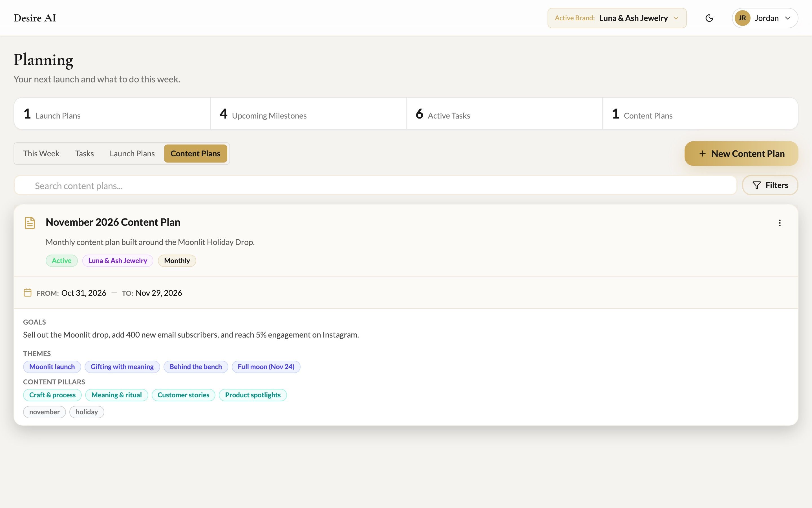
Task: Focus the Search content plans field
Action: pos(375,185)
